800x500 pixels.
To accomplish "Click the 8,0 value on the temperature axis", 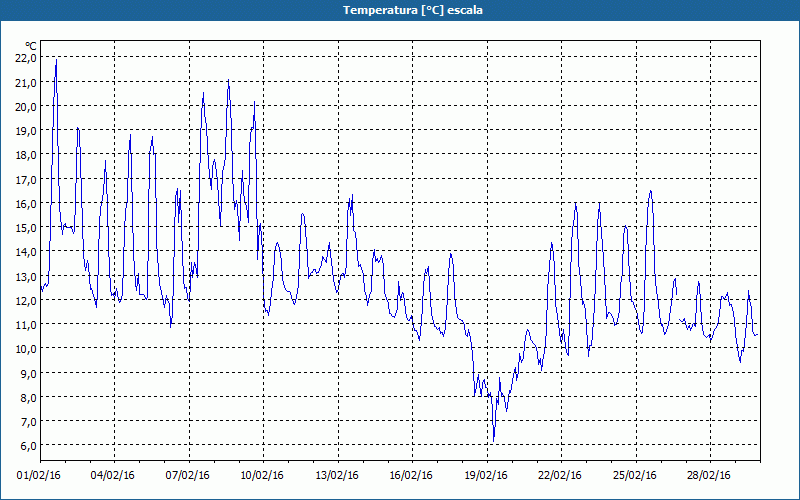I will [x=29, y=397].
